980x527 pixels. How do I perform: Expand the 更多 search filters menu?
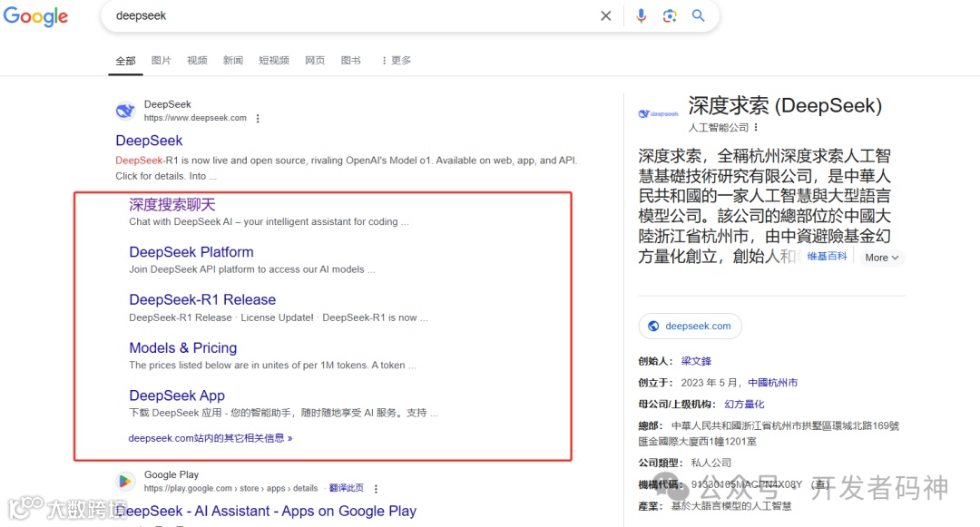(397, 61)
